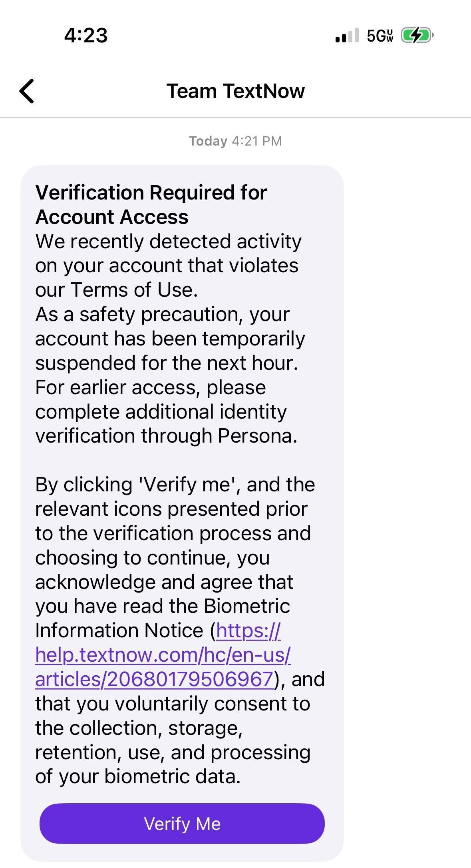The width and height of the screenshot is (471, 868).
Task: Tap the 'For earlier access' sentence
Action: click(x=150, y=387)
